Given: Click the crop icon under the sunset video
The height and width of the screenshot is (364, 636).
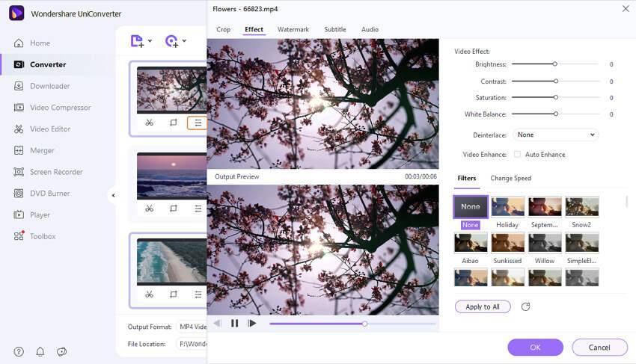Looking at the screenshot, I should click(x=174, y=209).
